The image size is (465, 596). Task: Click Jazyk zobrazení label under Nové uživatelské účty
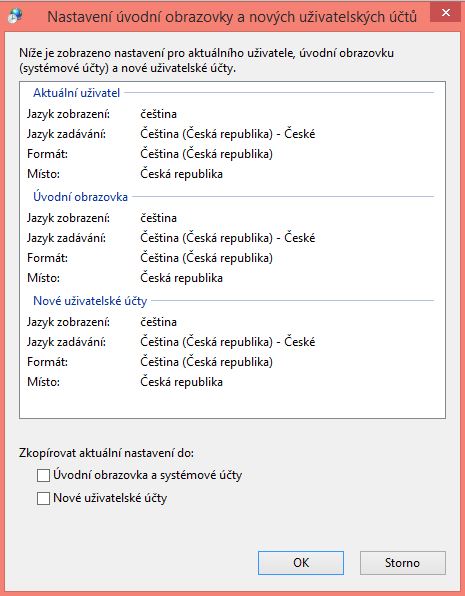[68, 322]
